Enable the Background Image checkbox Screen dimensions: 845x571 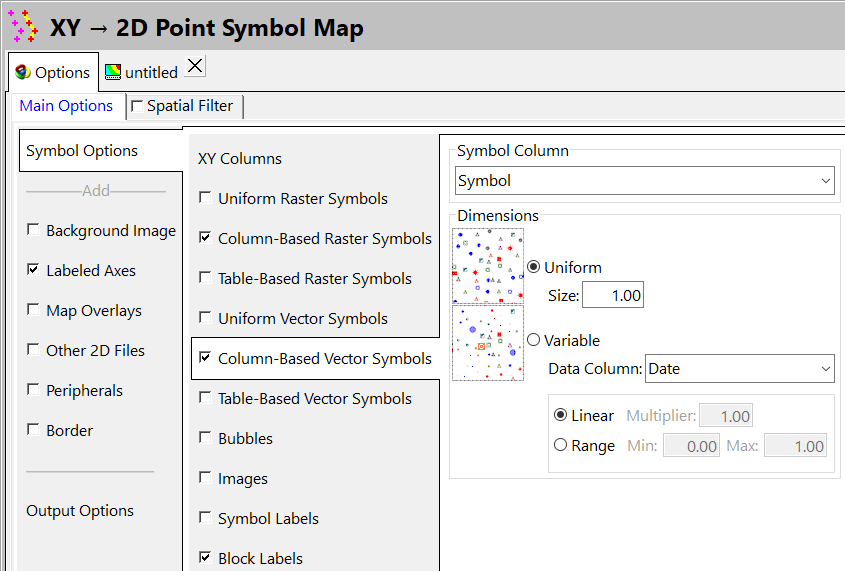(34, 231)
